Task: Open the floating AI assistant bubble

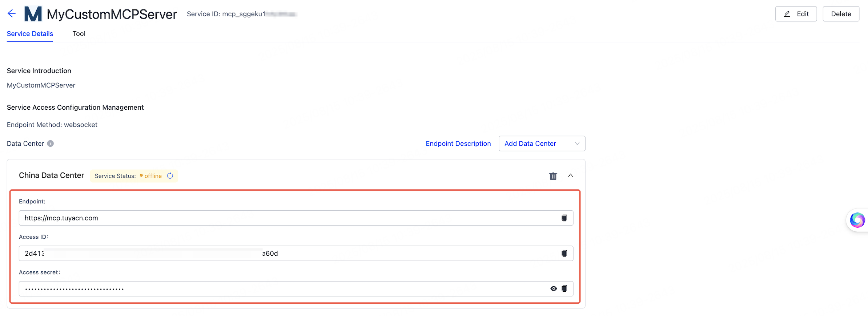Action: (857, 220)
